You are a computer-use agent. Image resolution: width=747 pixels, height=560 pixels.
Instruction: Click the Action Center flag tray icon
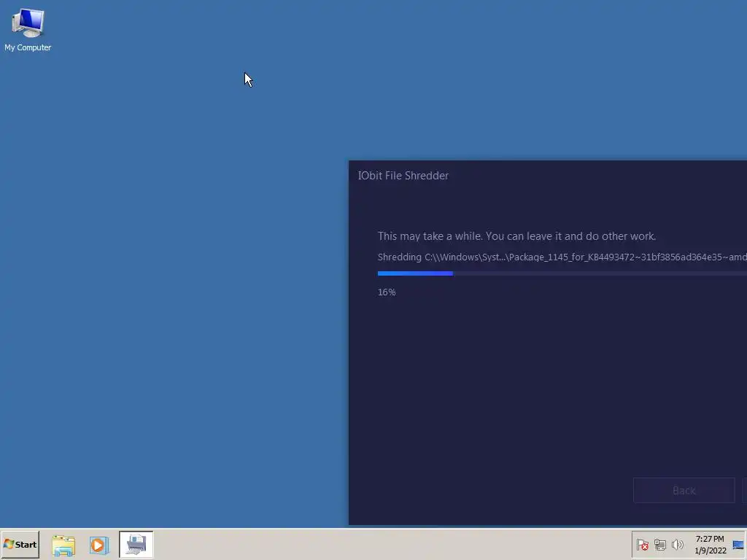(642, 545)
